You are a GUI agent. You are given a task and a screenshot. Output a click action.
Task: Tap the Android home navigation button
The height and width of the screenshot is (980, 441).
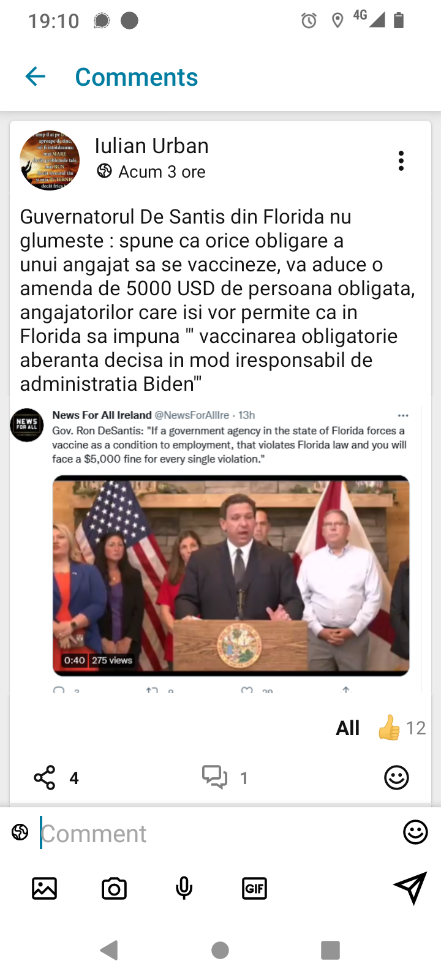click(x=220, y=950)
